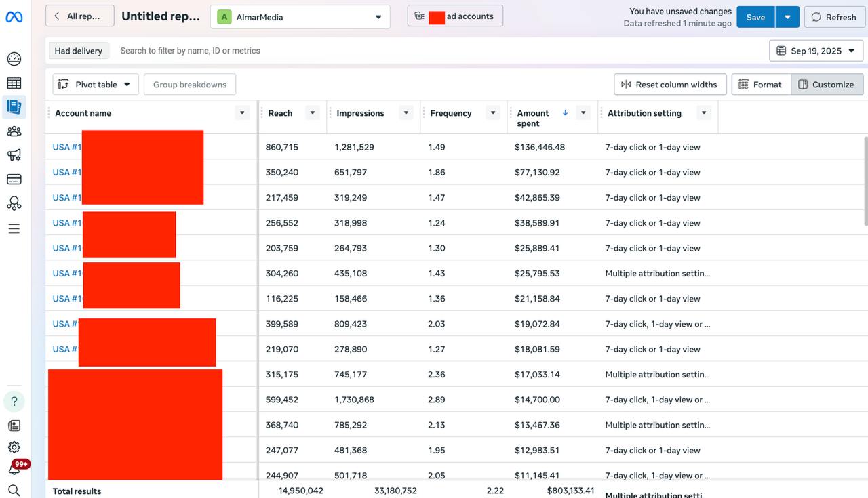Click the amount spent $19,072.84

pyautogui.click(x=537, y=324)
